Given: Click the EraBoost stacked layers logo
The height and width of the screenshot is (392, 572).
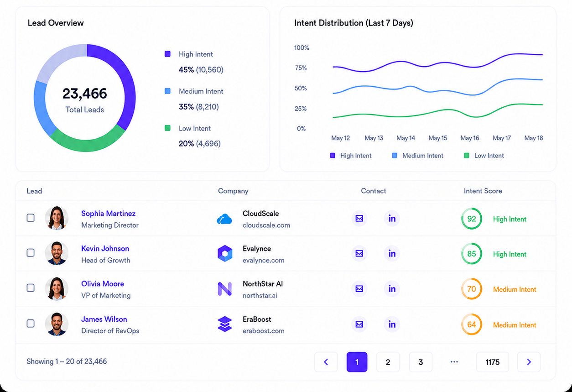Looking at the screenshot, I should 225,324.
